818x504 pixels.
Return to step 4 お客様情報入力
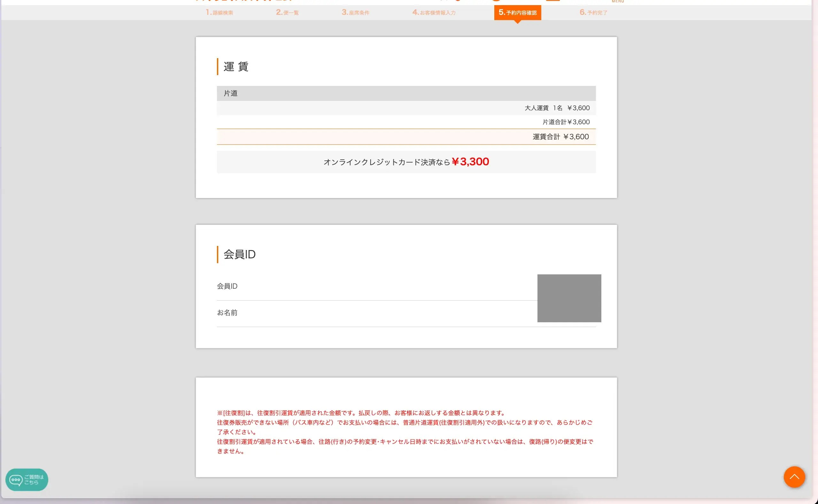coord(434,13)
